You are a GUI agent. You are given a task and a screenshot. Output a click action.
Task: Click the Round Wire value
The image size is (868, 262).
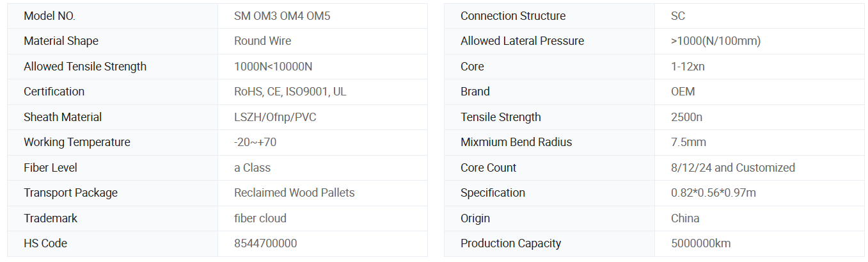pyautogui.click(x=262, y=41)
